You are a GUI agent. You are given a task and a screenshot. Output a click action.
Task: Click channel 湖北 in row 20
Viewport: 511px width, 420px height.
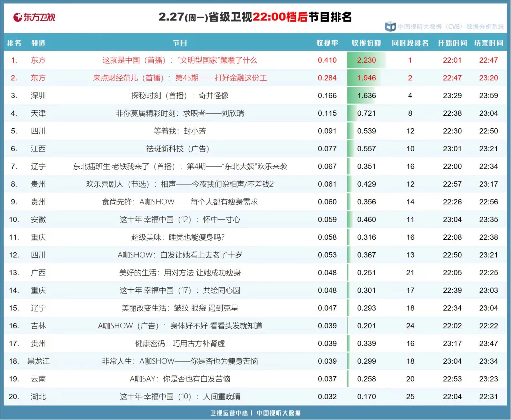pyautogui.click(x=38, y=396)
